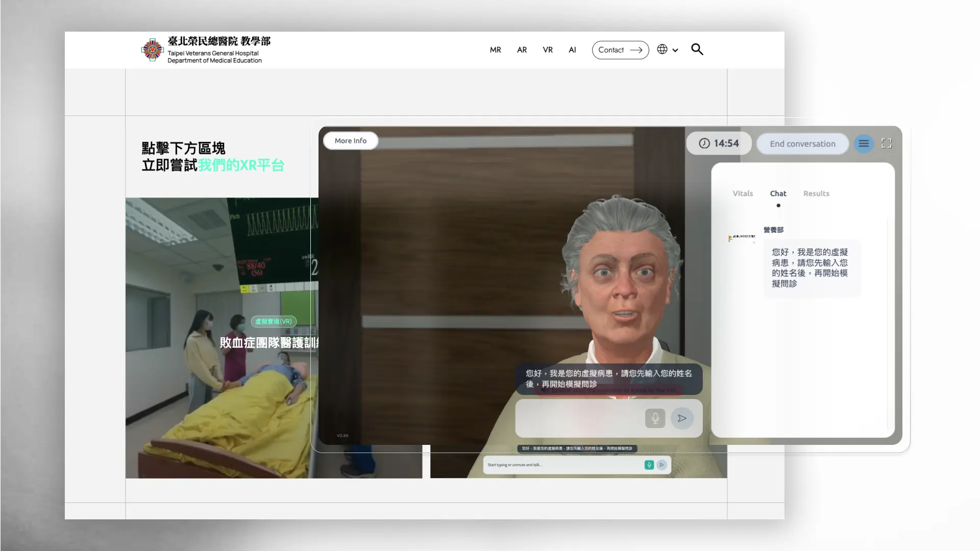Open the blue hamburger menu icon

click(x=864, y=144)
